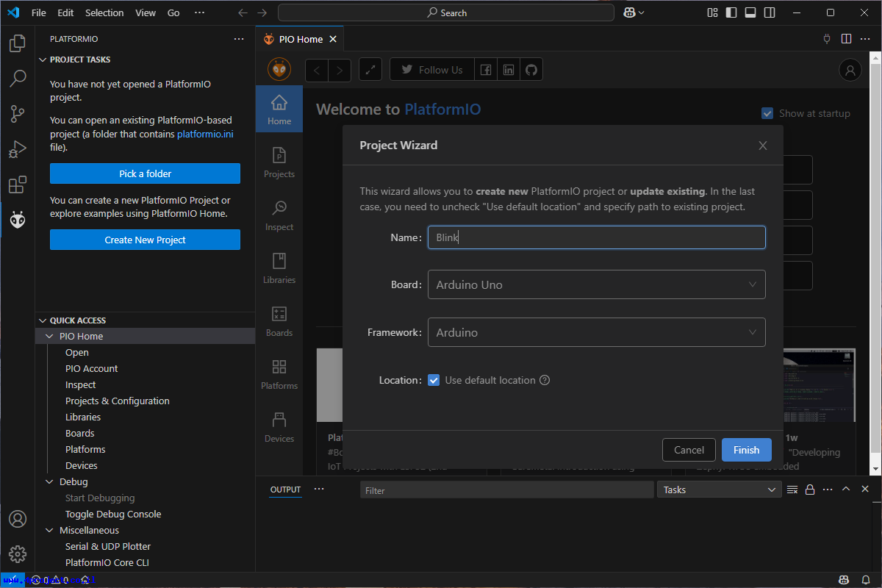Collapse the Debug tree node

coord(50,481)
